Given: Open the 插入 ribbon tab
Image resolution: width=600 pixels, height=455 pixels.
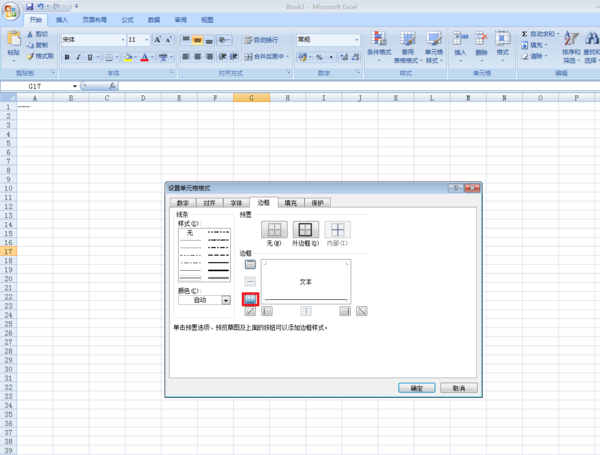Looking at the screenshot, I should point(63,19).
